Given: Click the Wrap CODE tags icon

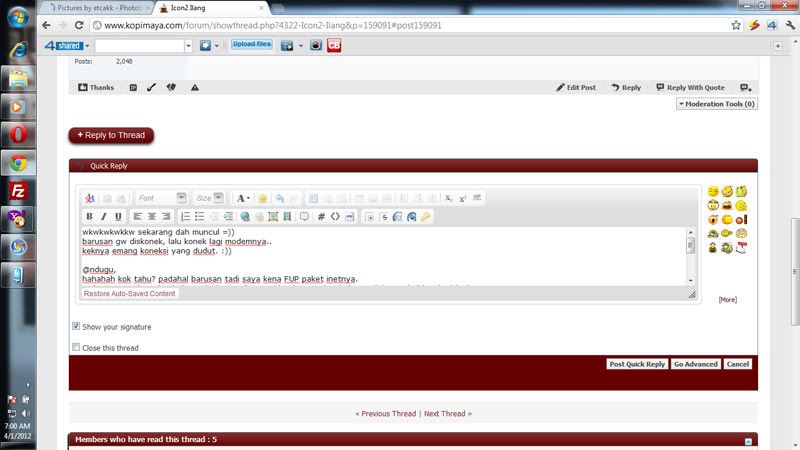Looking at the screenshot, I should pyautogui.click(x=321, y=216).
